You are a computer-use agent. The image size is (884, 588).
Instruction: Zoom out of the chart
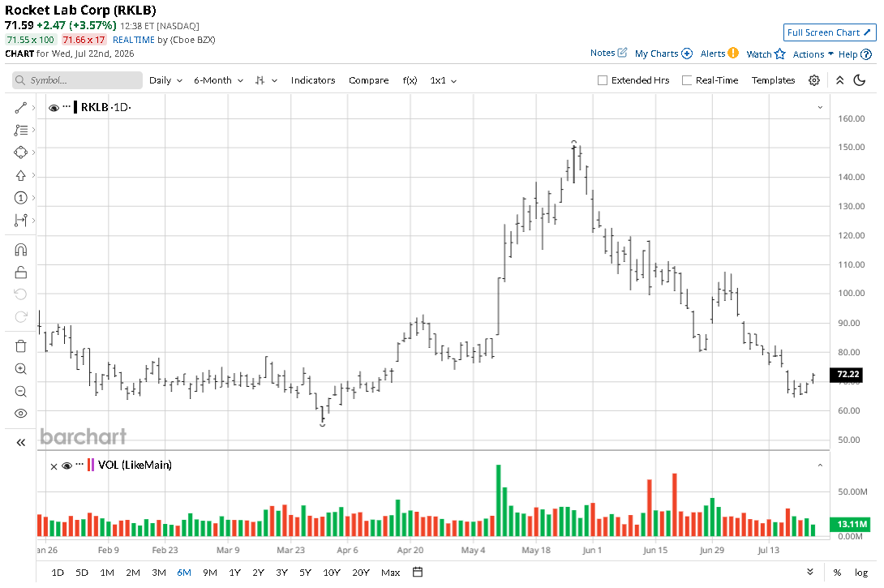pyautogui.click(x=20, y=391)
